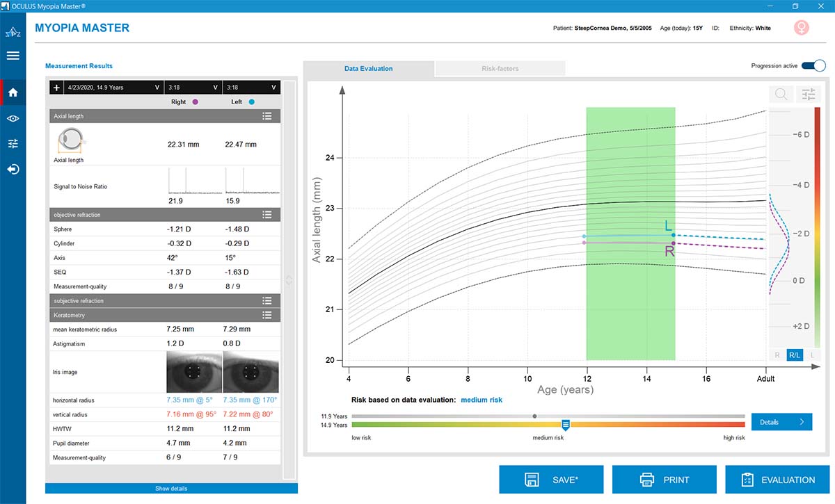
Task: Click the OCULUS logo in sidebar
Action: point(13,32)
